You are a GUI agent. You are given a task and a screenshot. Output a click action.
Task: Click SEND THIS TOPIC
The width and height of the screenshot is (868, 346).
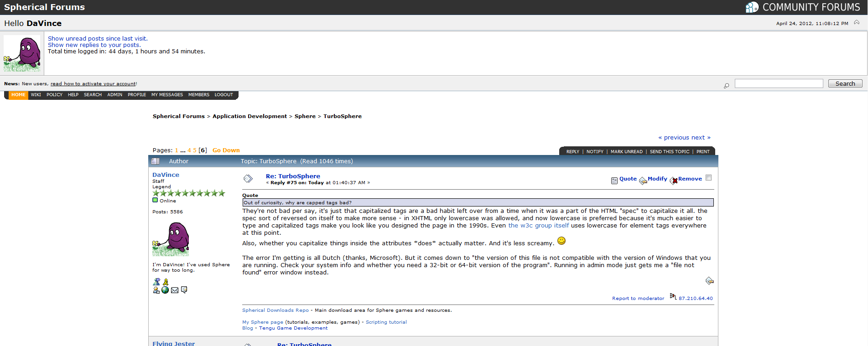pyautogui.click(x=670, y=152)
